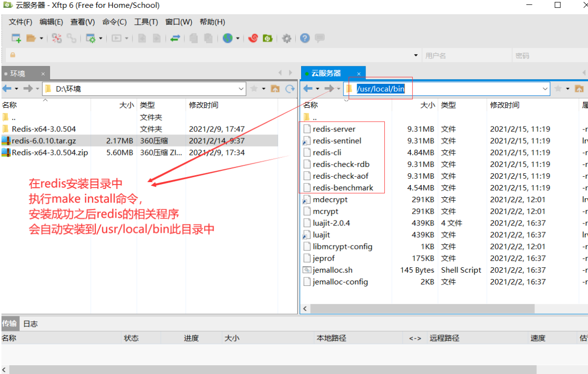Click the lock icon in the address bar

tap(13, 55)
